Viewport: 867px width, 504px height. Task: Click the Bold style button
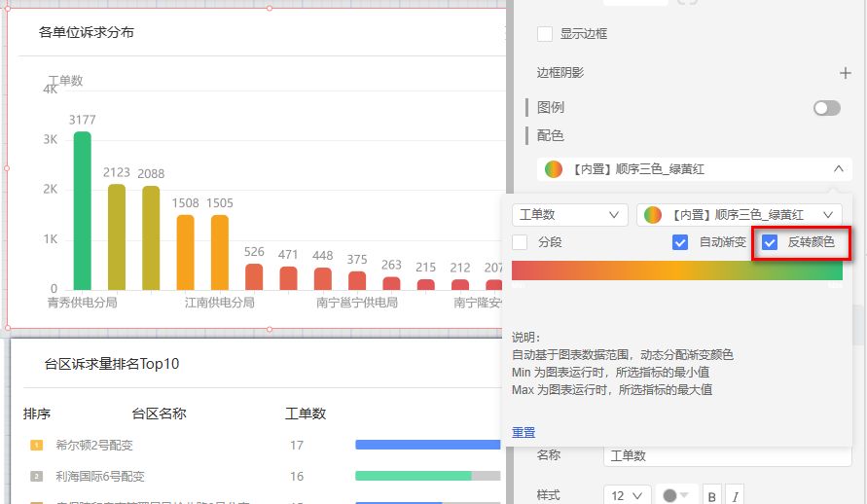(712, 496)
